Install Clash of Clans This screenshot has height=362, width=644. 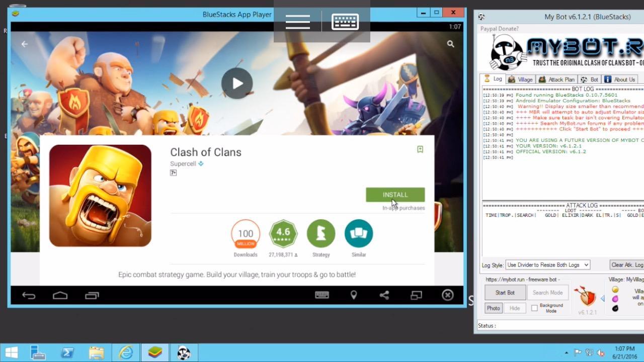(x=395, y=195)
